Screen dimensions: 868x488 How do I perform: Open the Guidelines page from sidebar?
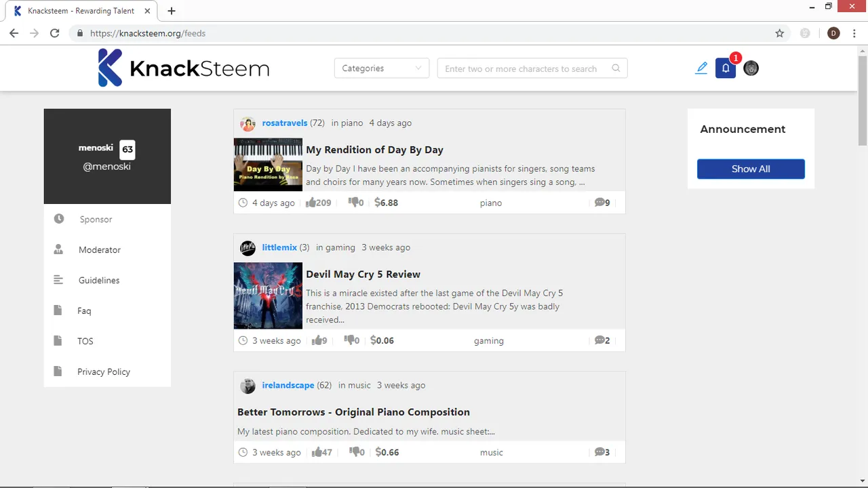pos(99,280)
